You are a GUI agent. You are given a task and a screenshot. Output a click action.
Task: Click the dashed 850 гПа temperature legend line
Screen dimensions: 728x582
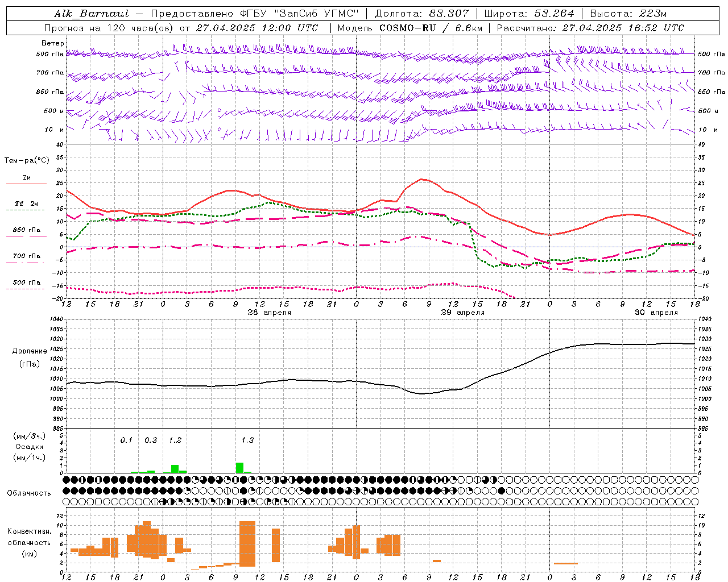tap(26, 236)
